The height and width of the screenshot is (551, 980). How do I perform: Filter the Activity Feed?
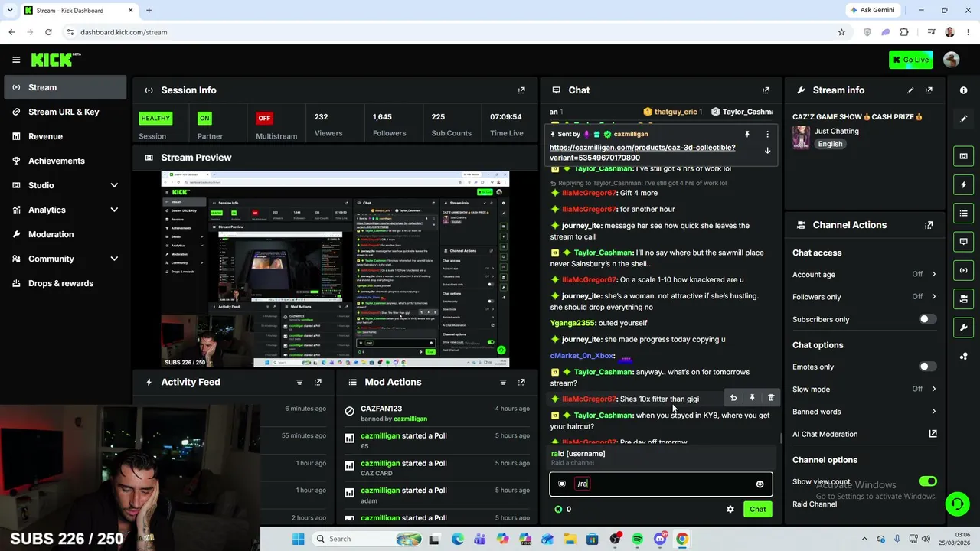click(x=299, y=382)
